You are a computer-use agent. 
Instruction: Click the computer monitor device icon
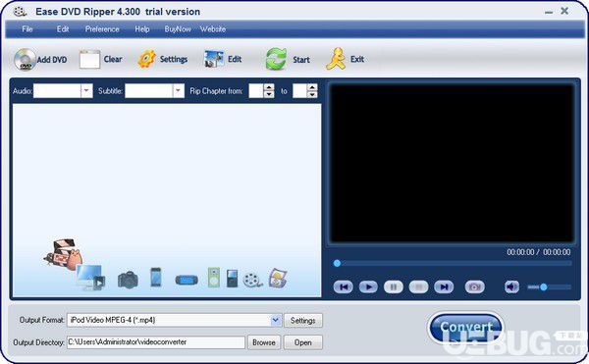pyautogui.click(x=90, y=278)
